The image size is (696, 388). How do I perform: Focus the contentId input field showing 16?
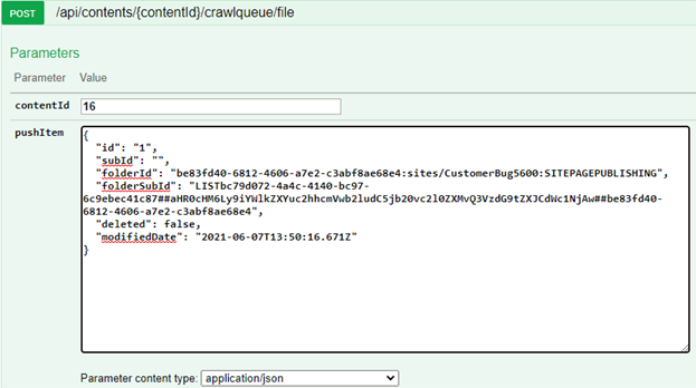[211, 107]
